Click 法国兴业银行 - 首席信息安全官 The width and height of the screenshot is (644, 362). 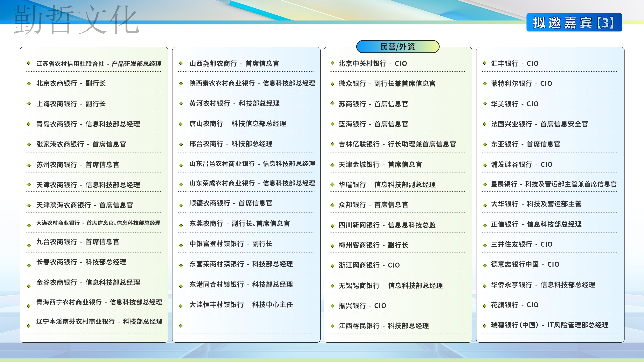[x=539, y=124]
